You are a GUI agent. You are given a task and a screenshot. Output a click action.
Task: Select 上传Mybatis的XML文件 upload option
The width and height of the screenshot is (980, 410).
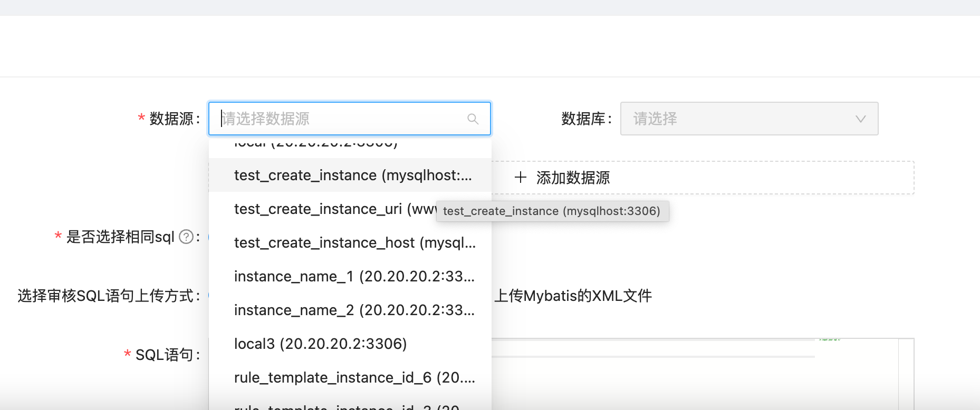(573, 296)
